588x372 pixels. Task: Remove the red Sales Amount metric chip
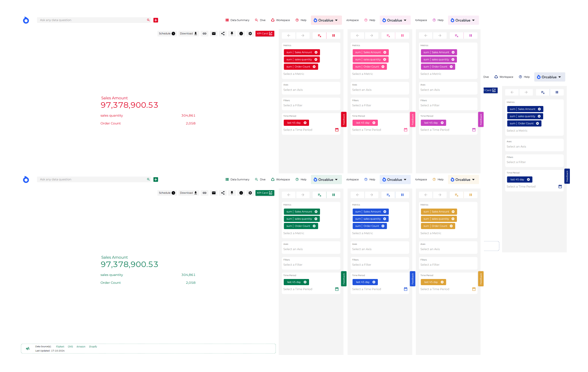click(316, 52)
